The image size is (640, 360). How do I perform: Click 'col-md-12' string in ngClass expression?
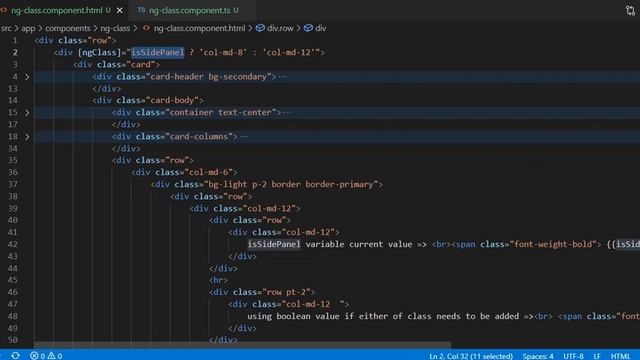click(x=289, y=52)
